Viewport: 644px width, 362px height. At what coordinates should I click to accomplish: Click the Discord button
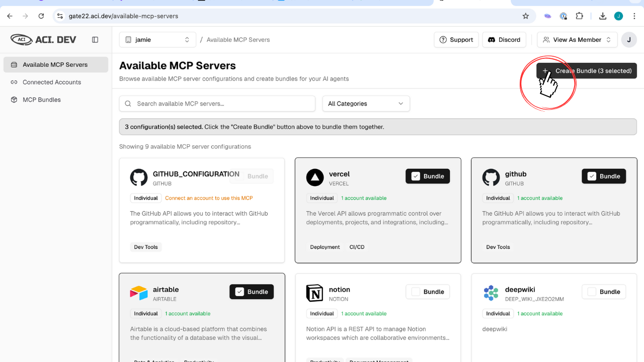tap(504, 40)
